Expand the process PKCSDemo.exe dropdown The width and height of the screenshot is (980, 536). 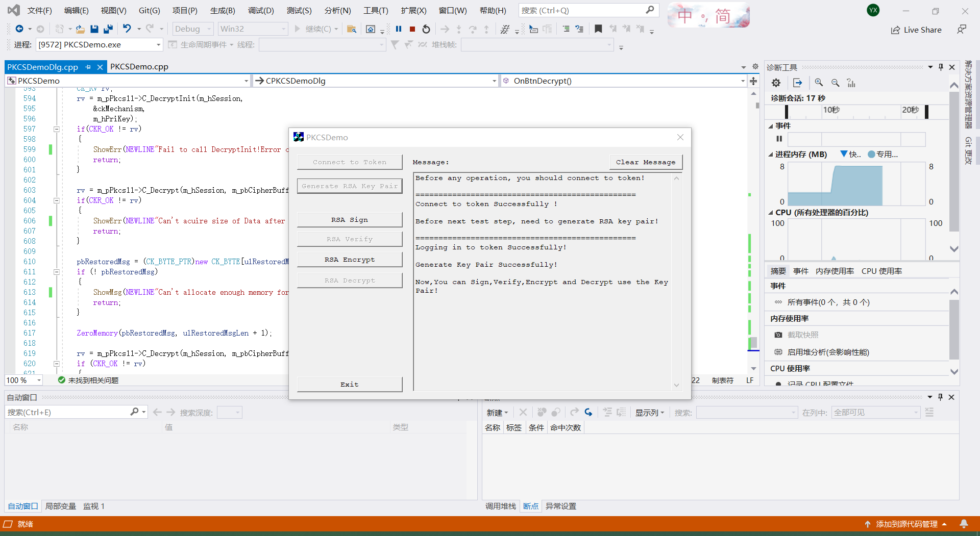158,45
